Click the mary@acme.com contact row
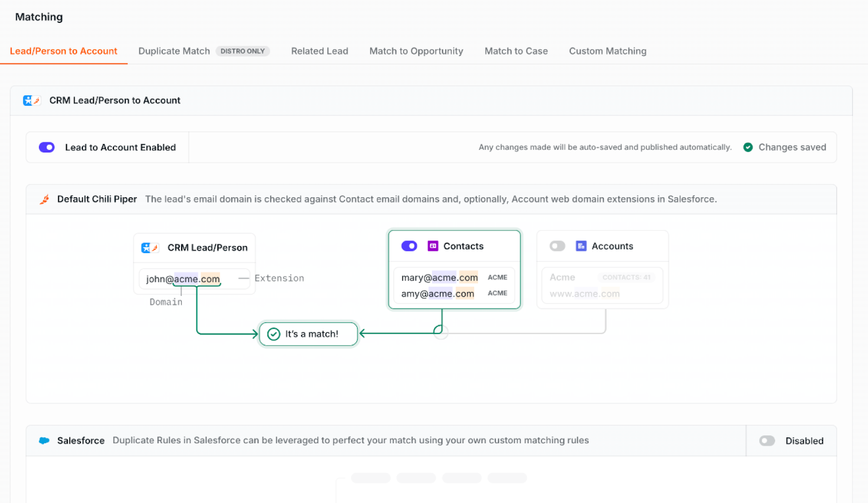The image size is (868, 503). click(454, 278)
